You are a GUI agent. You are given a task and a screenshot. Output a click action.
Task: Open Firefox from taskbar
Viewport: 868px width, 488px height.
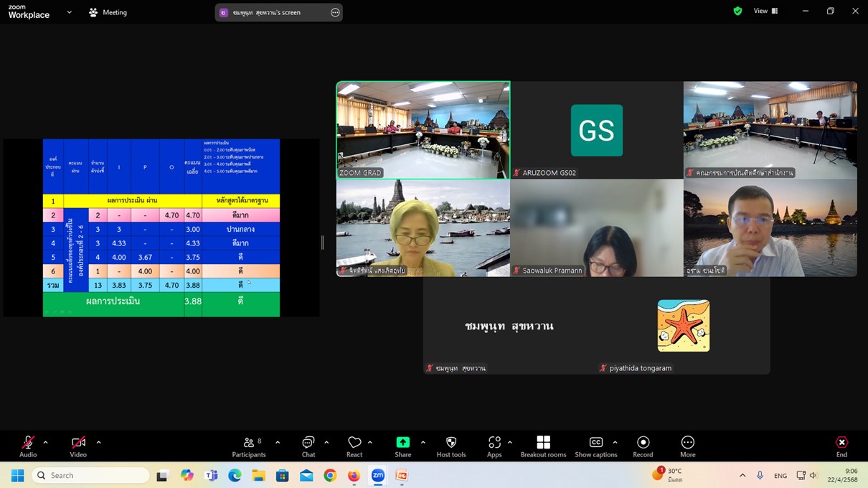354,475
